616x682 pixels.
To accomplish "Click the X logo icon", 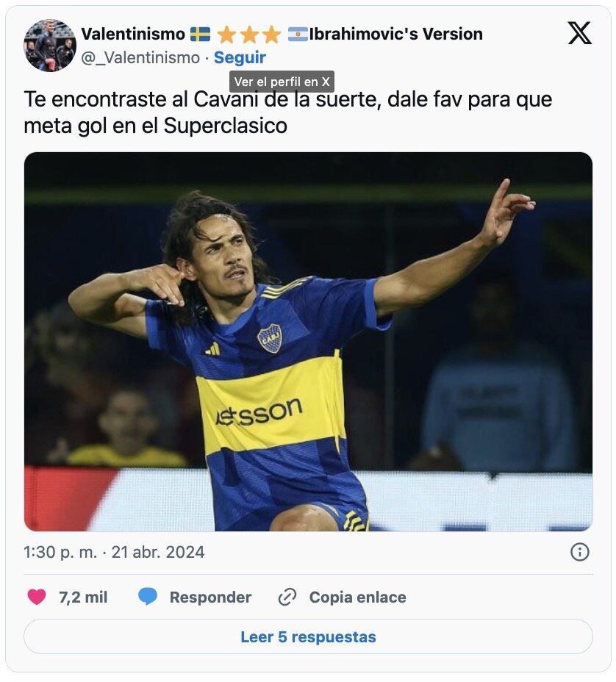I will [579, 33].
